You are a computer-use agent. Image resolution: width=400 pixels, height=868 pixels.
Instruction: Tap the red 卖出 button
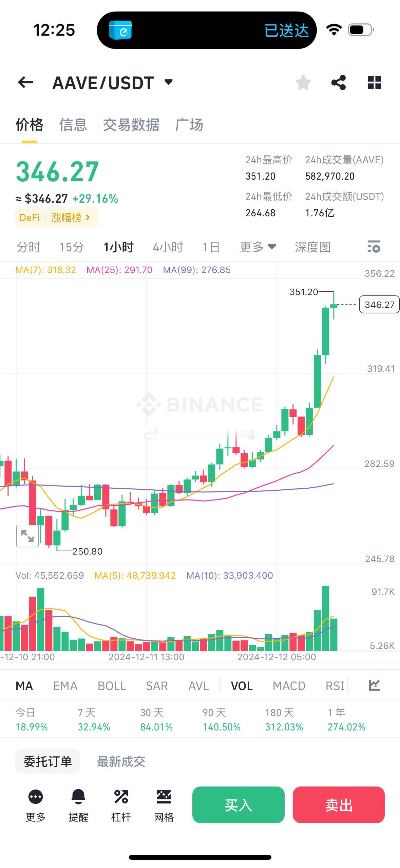tap(339, 804)
